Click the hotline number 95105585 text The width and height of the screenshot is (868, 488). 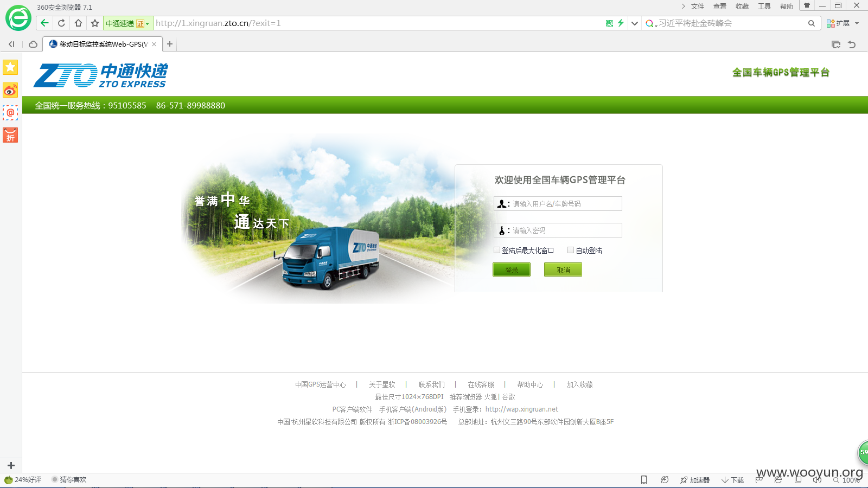[127, 106]
